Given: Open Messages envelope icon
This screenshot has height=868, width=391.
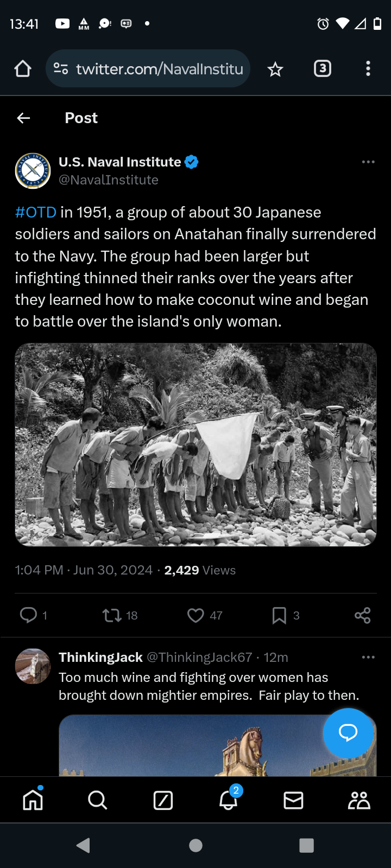Looking at the screenshot, I should (x=293, y=800).
